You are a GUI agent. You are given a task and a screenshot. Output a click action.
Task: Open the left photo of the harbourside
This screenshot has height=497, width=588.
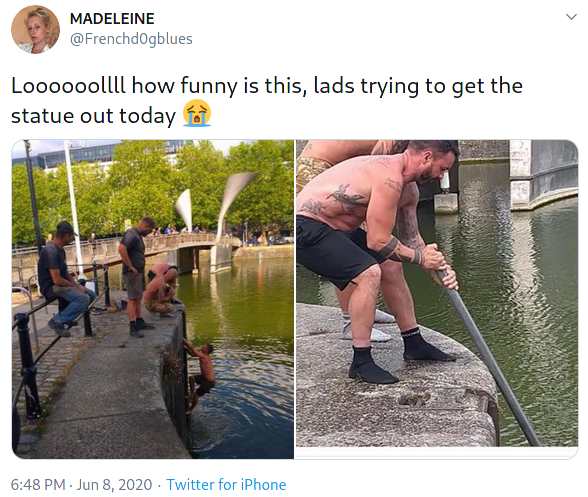[x=153, y=299]
